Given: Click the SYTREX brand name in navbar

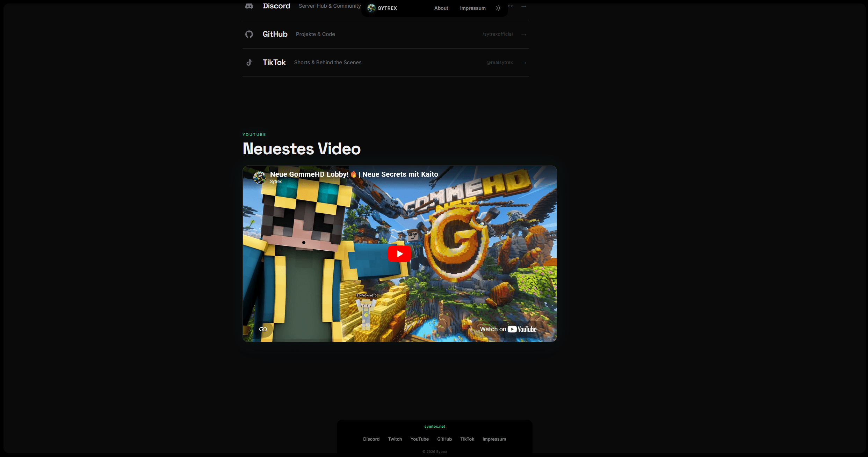Looking at the screenshot, I should point(387,8).
